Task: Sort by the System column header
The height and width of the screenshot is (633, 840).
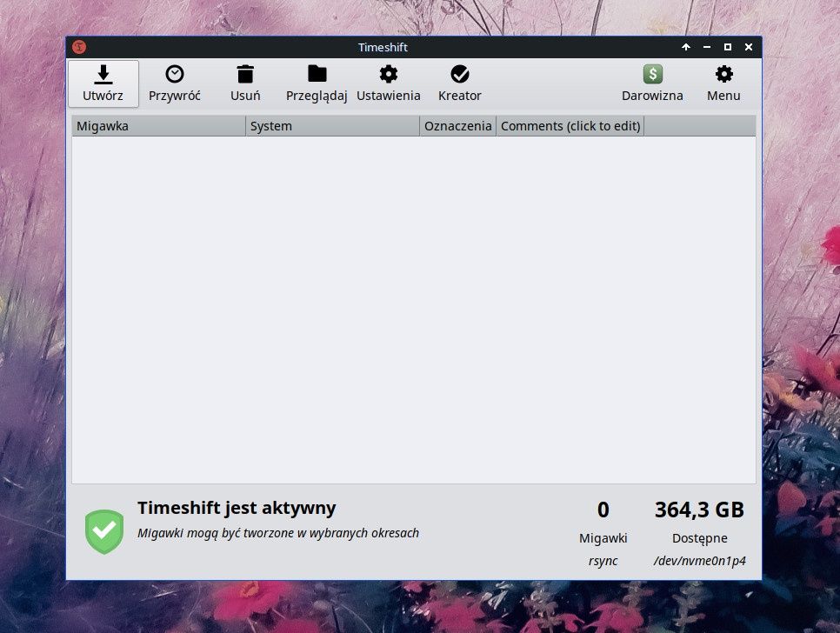Action: pos(333,126)
